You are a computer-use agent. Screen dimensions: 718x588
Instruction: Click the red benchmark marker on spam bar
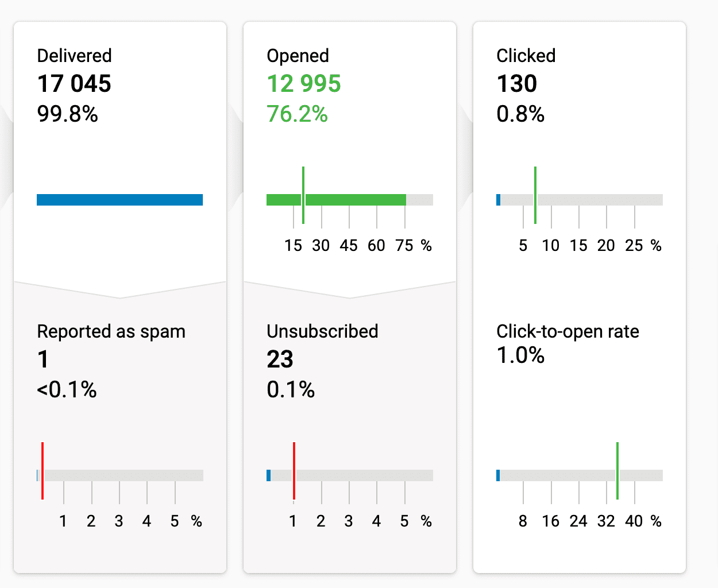click(x=43, y=470)
